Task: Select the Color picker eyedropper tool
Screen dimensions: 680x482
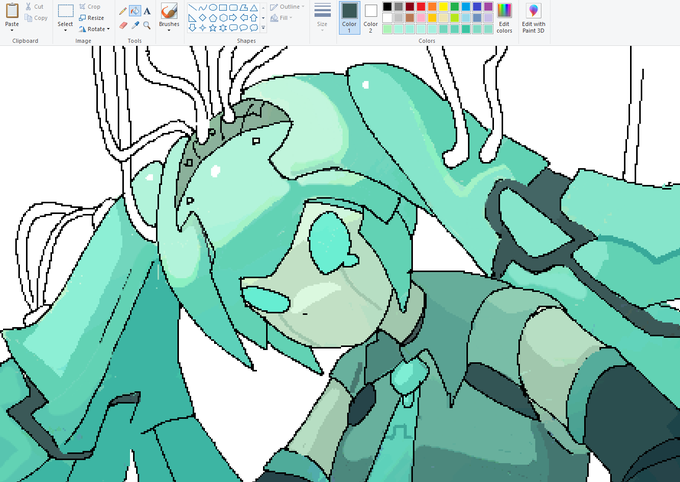Action: pos(135,26)
